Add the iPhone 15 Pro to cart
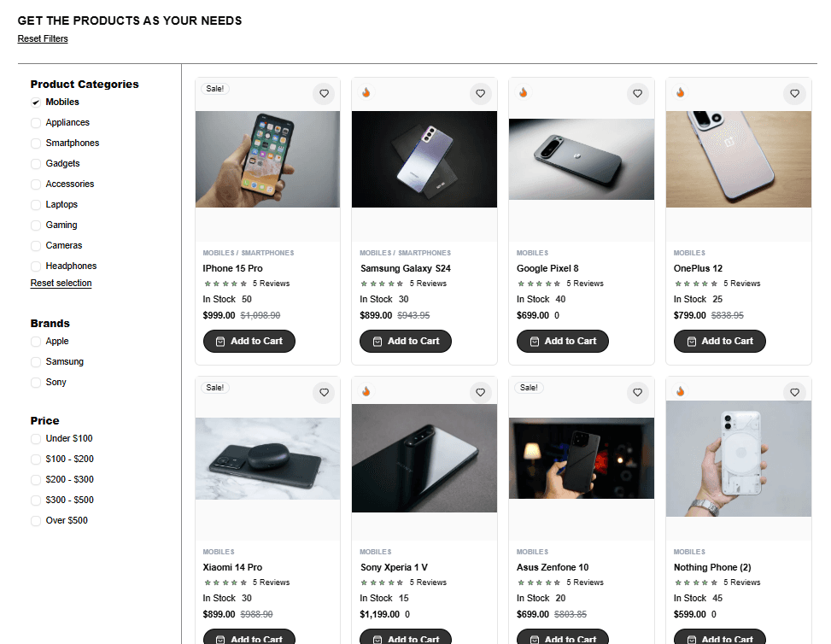Image resolution: width=831 pixels, height=644 pixels. (x=249, y=341)
